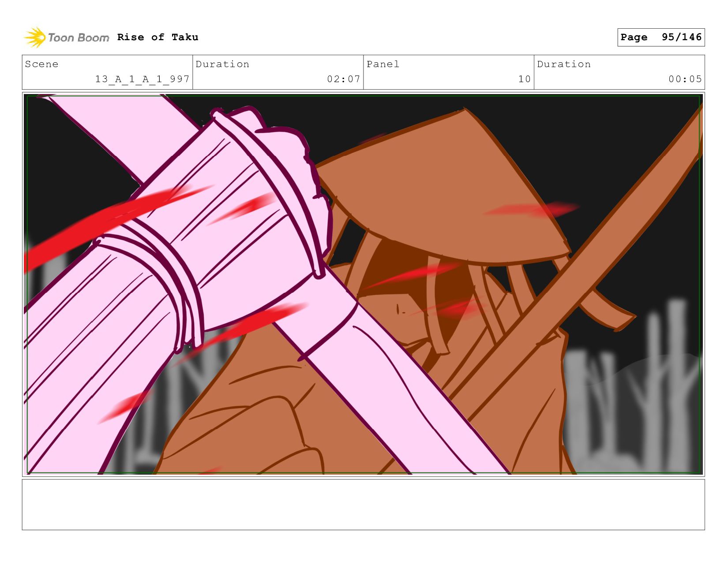Click panel duration value '00:05'
Screen dimensions: 728x563
[x=685, y=79]
